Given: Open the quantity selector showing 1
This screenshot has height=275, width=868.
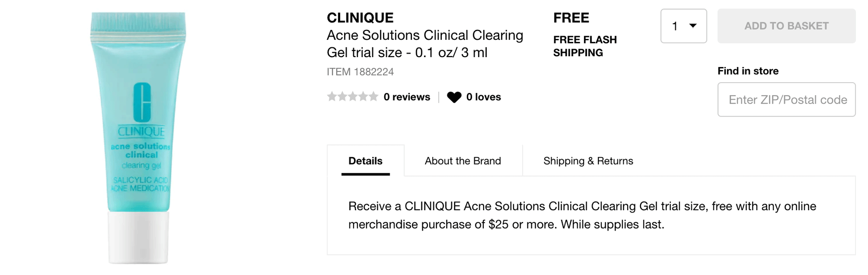Looking at the screenshot, I should point(683,26).
